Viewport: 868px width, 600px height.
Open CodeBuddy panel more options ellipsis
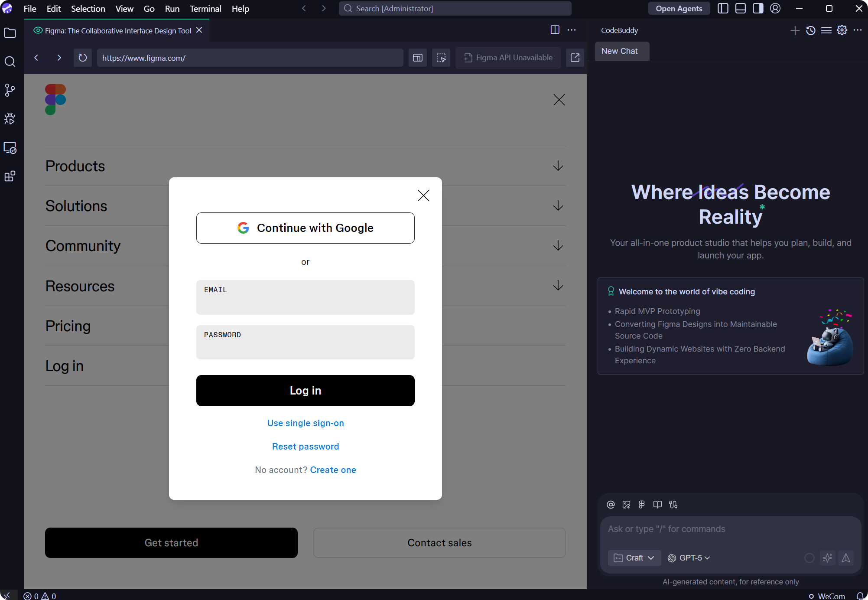click(858, 30)
